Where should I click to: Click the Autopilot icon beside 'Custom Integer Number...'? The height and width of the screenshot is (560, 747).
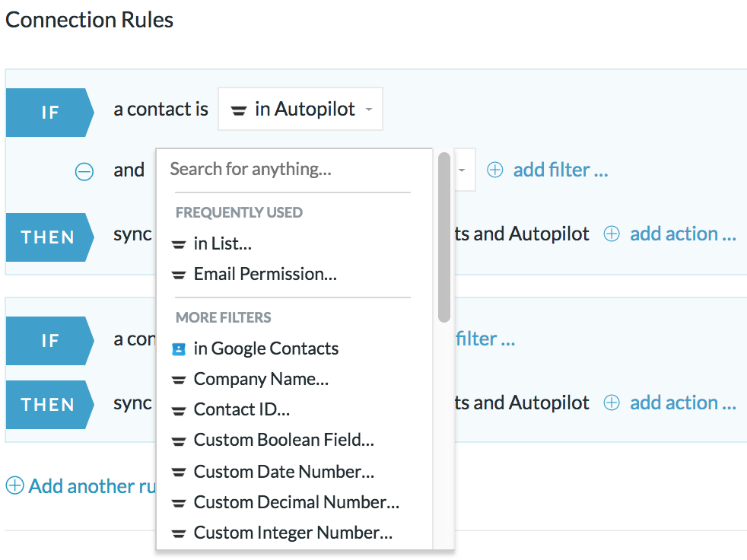(x=179, y=534)
